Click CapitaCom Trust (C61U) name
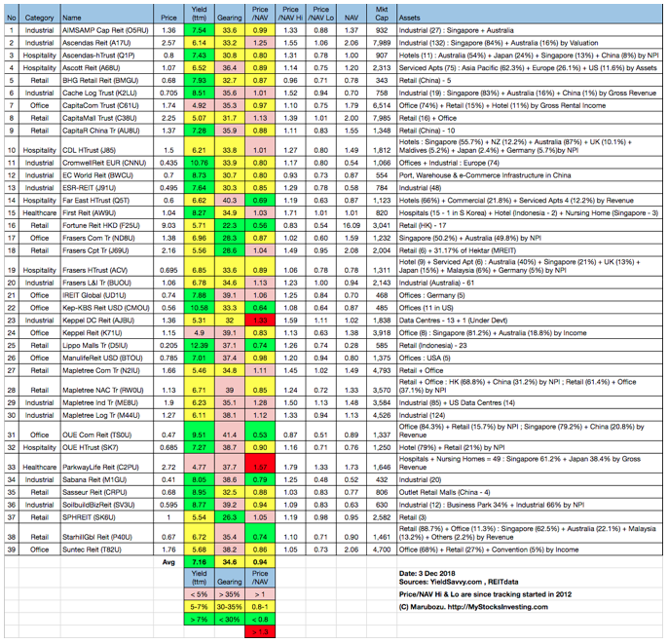This screenshot has height=644, width=668. pos(107,105)
